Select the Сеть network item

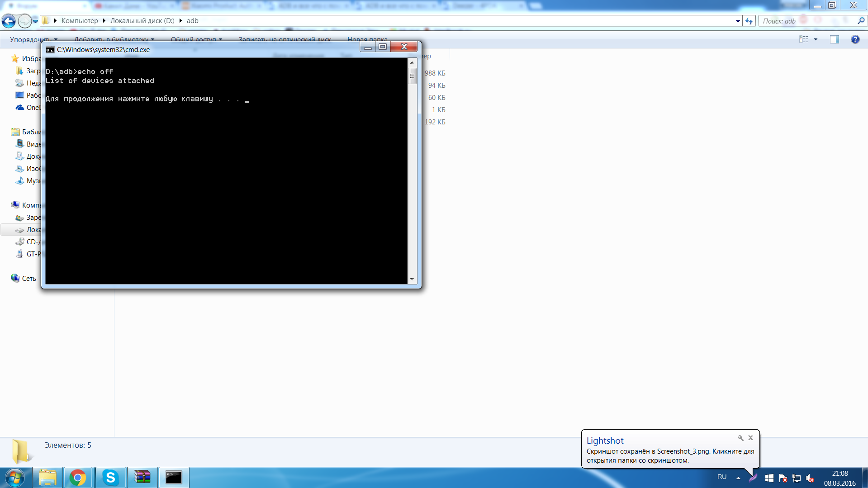24,279
